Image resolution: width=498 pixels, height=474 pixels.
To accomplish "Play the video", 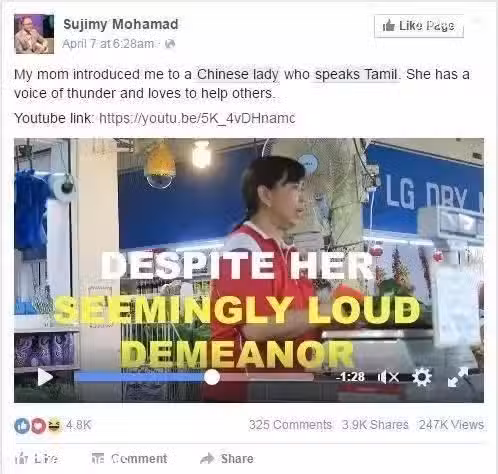I will tap(45, 377).
